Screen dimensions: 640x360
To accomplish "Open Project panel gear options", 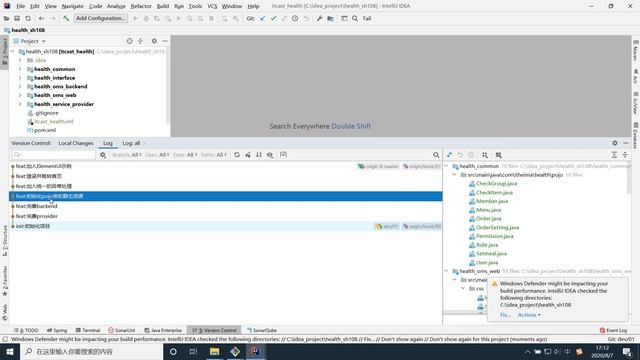I will pos(154,41).
